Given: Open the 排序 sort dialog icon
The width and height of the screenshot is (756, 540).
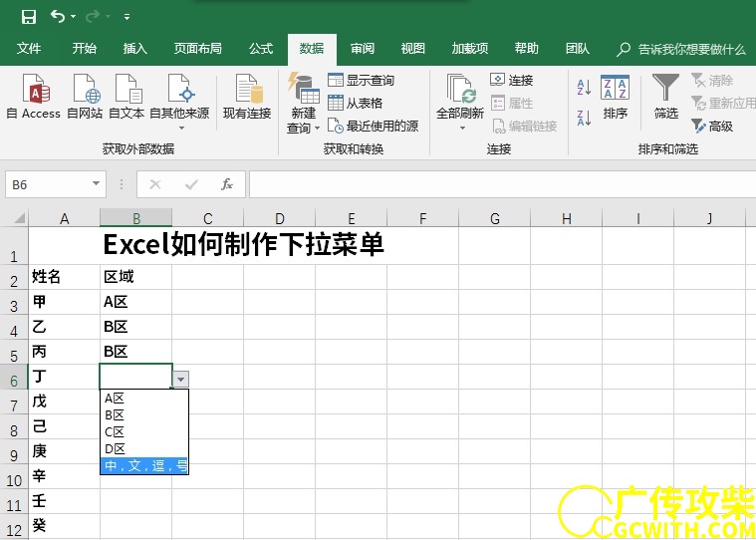Looking at the screenshot, I should click(x=616, y=98).
